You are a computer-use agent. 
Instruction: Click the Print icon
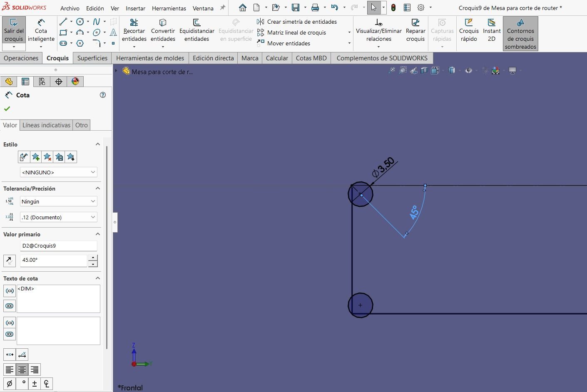pos(315,7)
